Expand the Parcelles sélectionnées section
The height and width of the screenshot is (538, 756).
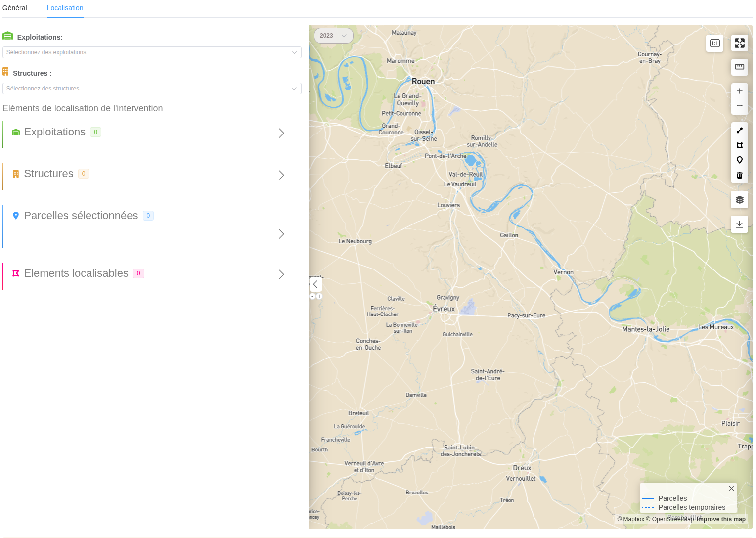point(281,234)
